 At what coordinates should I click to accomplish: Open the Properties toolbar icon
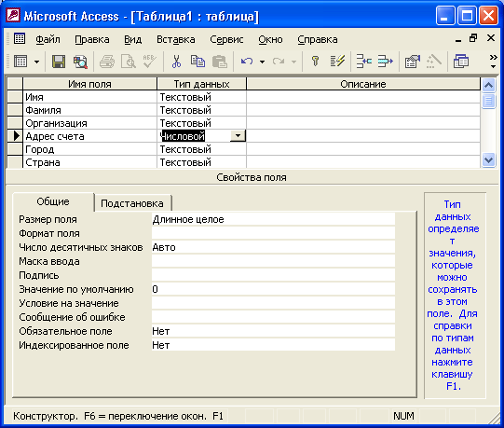(x=413, y=62)
